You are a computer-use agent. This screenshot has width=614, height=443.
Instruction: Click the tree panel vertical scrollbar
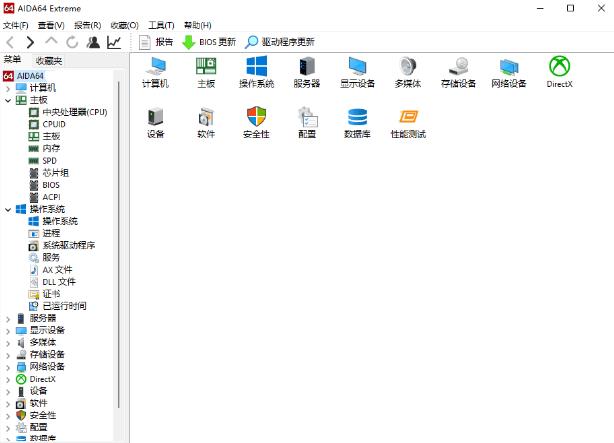coord(119,245)
